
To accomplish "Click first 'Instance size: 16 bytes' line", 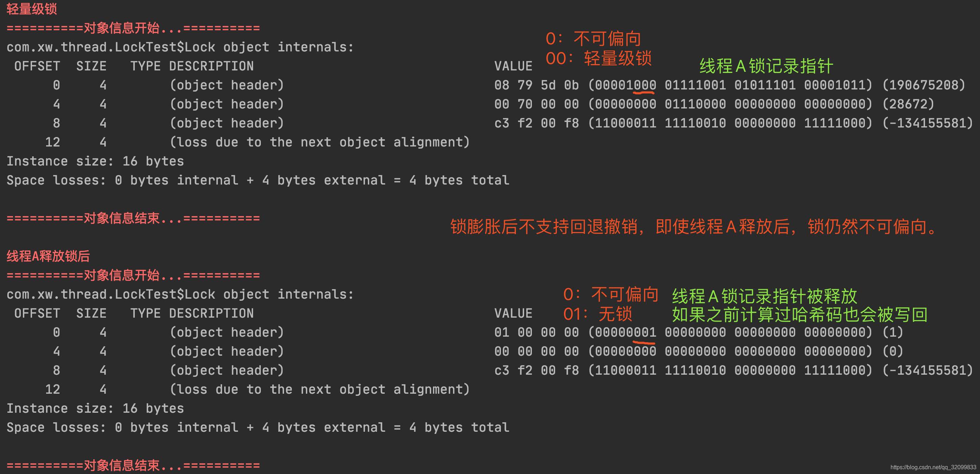I will 95,161.
